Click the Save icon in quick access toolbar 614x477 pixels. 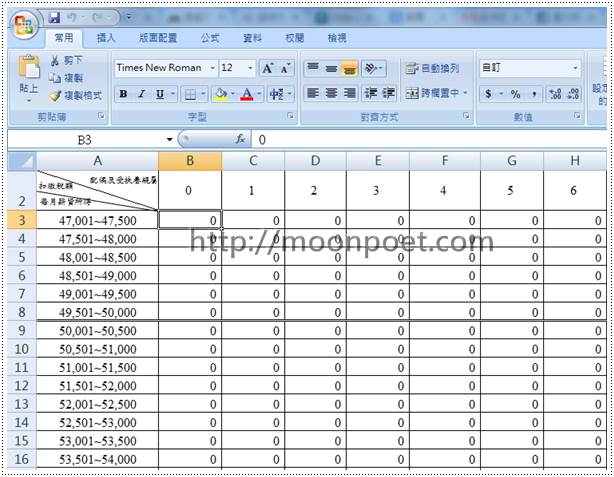[54, 17]
